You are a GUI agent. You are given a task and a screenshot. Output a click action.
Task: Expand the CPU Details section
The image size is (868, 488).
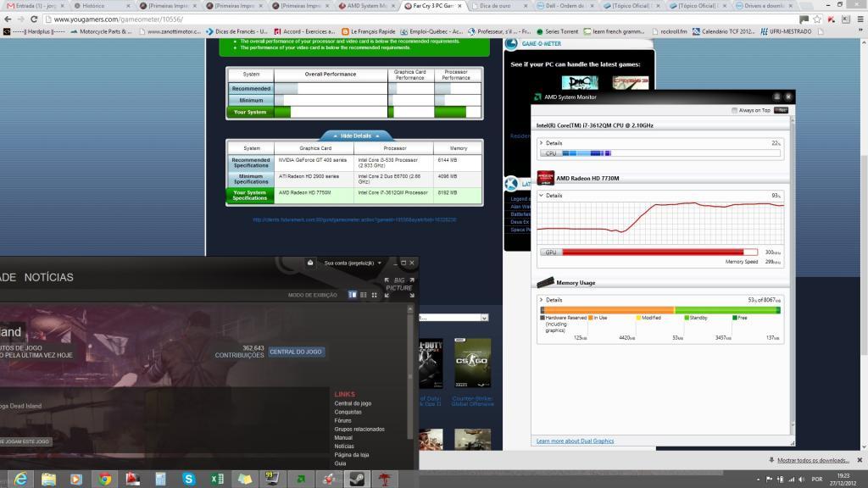click(542, 142)
